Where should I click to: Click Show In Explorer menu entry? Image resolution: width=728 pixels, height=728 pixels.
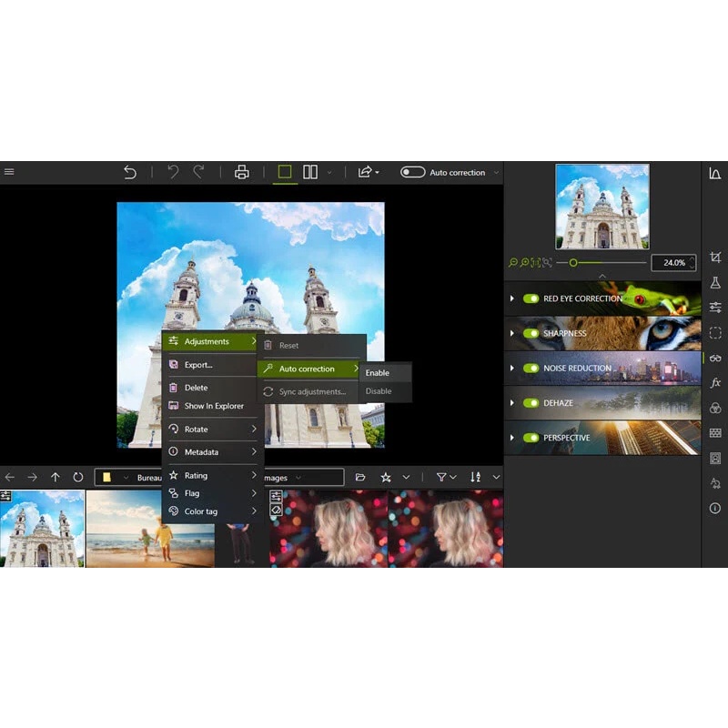(x=214, y=406)
